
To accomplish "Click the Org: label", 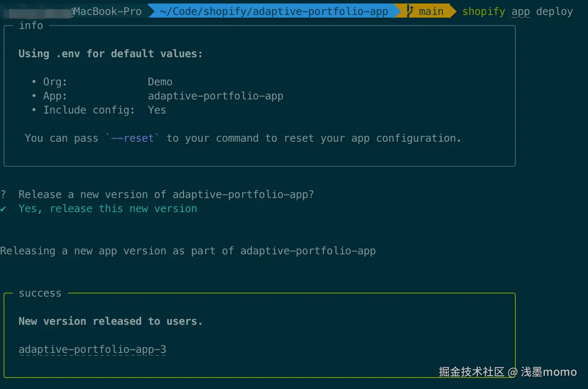I will click(x=55, y=82).
